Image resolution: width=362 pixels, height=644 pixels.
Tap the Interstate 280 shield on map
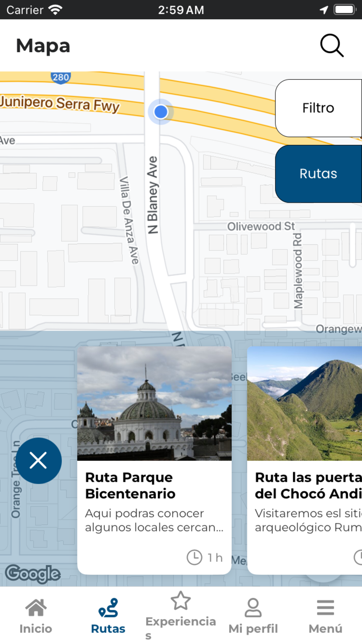coord(61,78)
